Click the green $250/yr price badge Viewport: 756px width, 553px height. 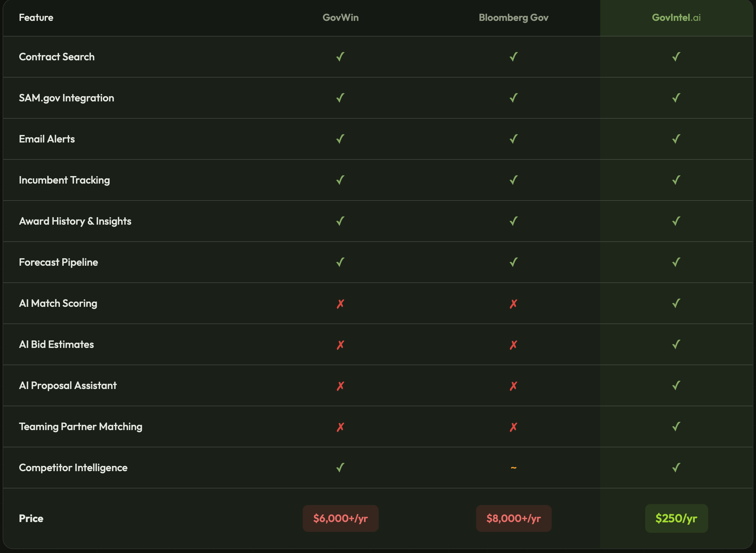(676, 518)
